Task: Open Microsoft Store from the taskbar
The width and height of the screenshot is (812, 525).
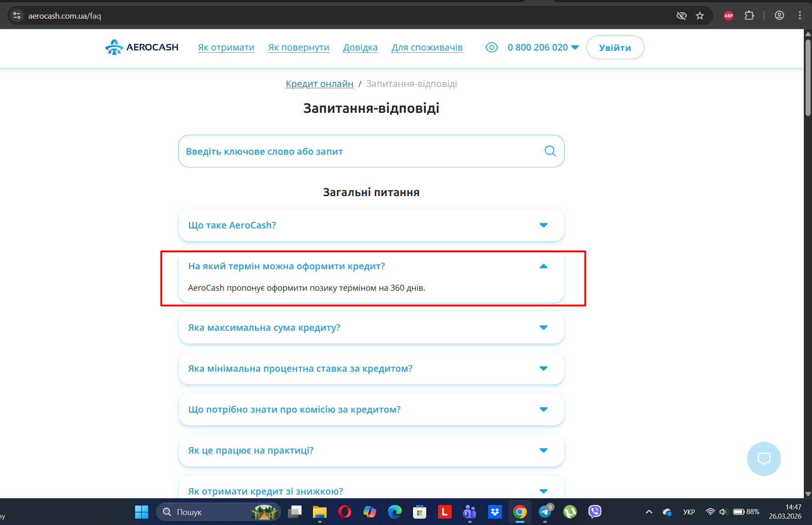Action: [419, 512]
